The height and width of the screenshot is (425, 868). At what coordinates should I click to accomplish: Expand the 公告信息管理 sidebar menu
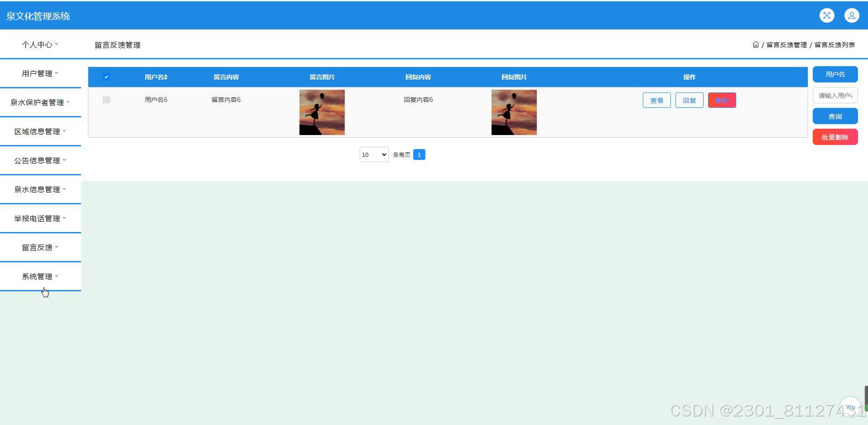click(x=40, y=160)
